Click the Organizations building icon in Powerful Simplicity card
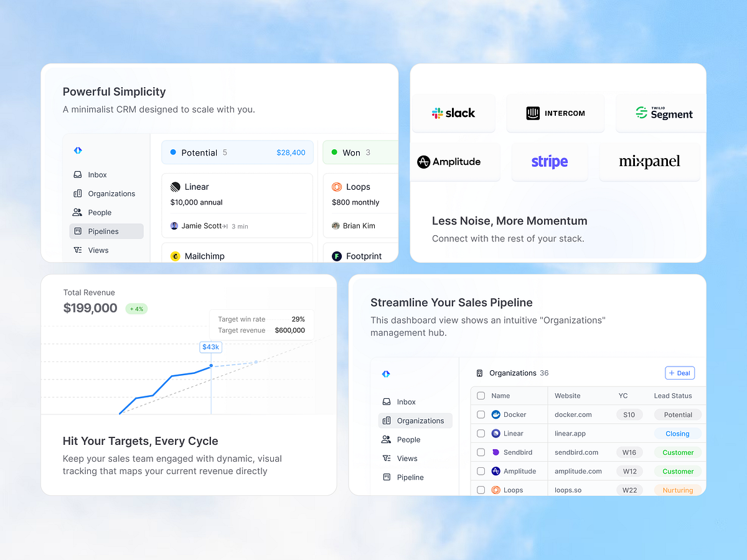747x560 pixels. pos(78,194)
